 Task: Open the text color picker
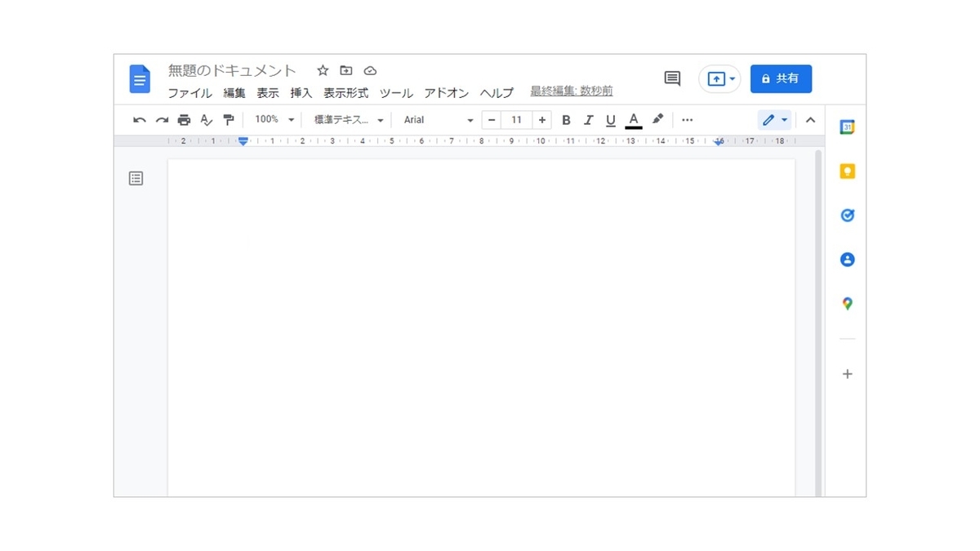[633, 120]
